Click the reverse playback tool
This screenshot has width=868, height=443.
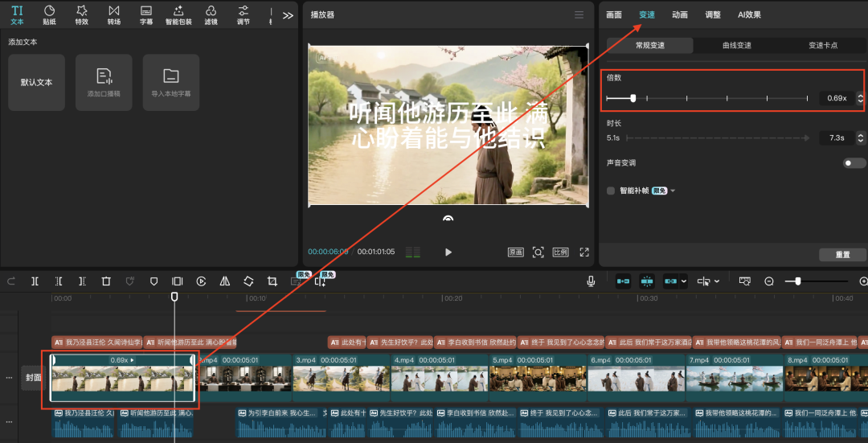point(201,281)
